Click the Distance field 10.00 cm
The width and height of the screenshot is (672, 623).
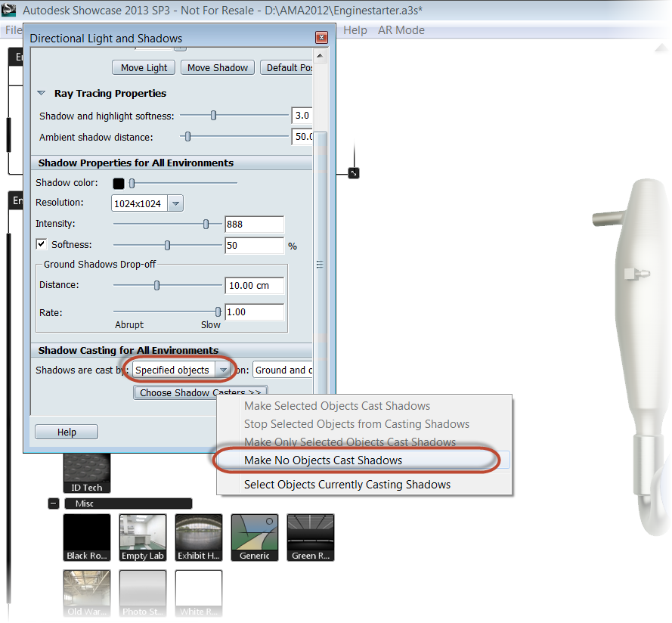click(254, 286)
